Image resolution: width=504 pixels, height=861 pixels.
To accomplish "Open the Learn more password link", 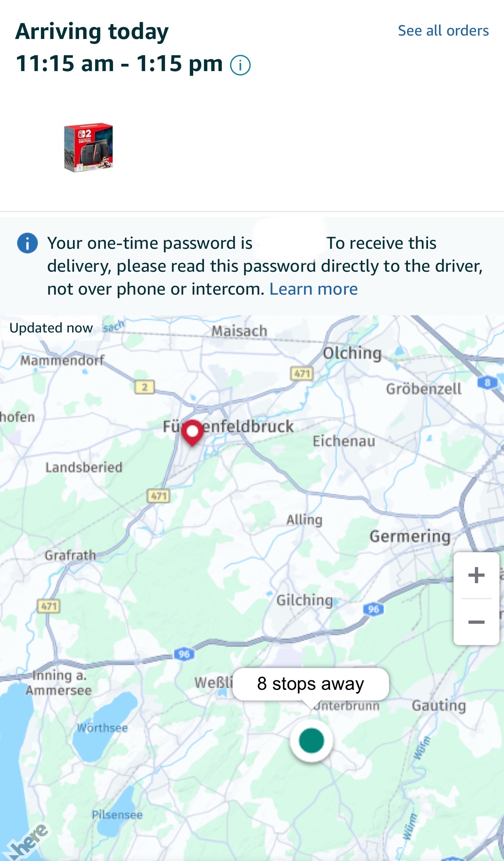I will pyautogui.click(x=313, y=289).
